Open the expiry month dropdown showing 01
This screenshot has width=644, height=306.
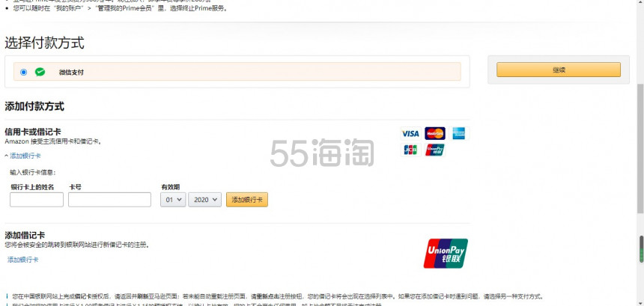point(173,200)
